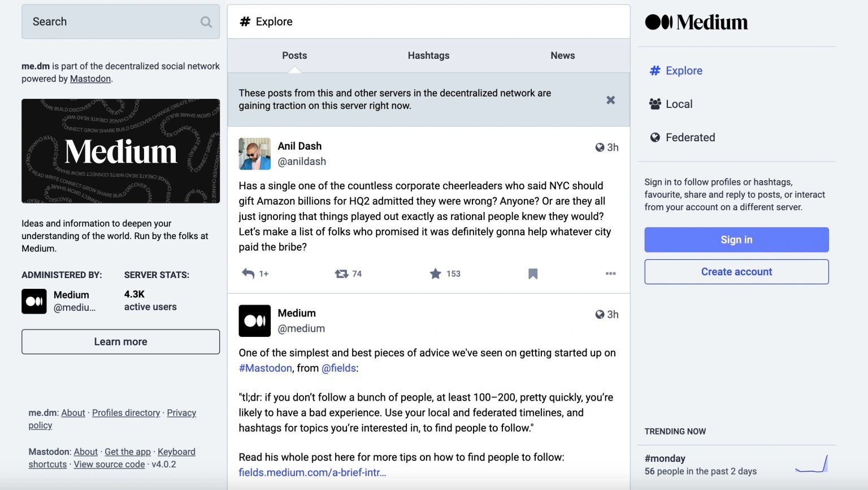View the #monday trending hashtag

665,458
